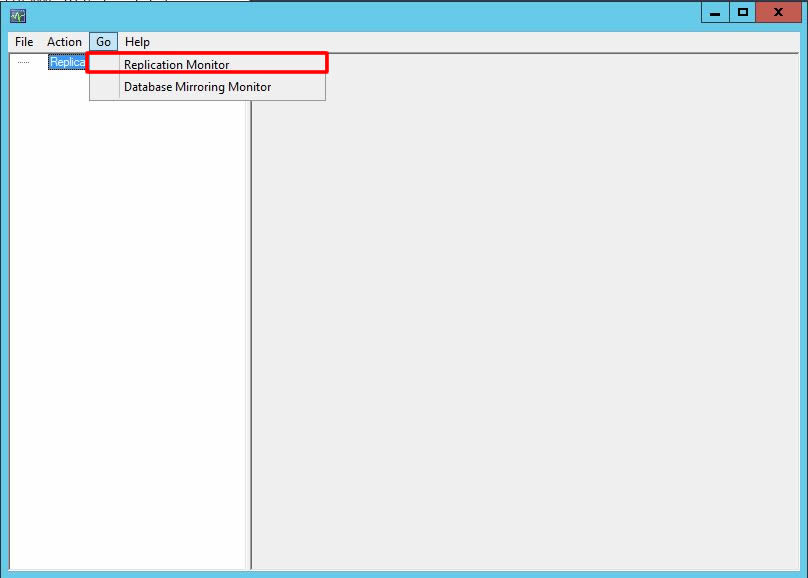808x578 pixels.
Task: Click the dotted connector beside the Replica node
Action: [x=24, y=63]
